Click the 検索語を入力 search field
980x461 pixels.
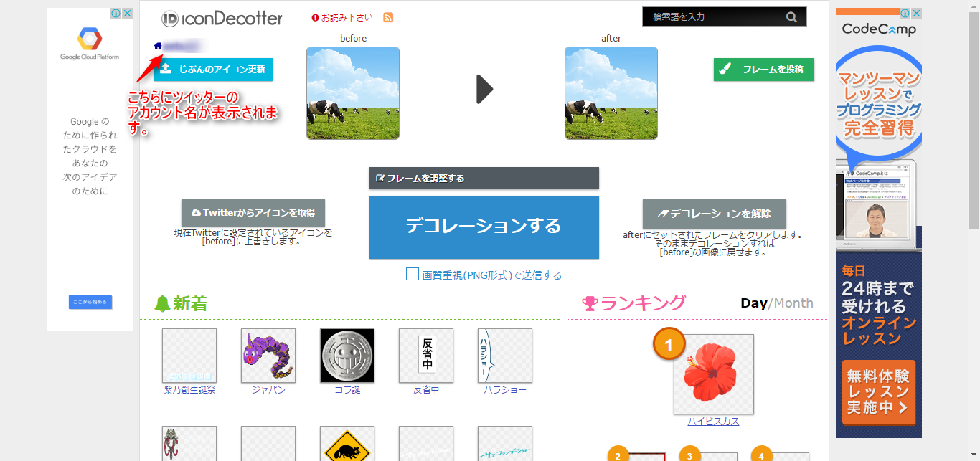pyautogui.click(x=714, y=16)
